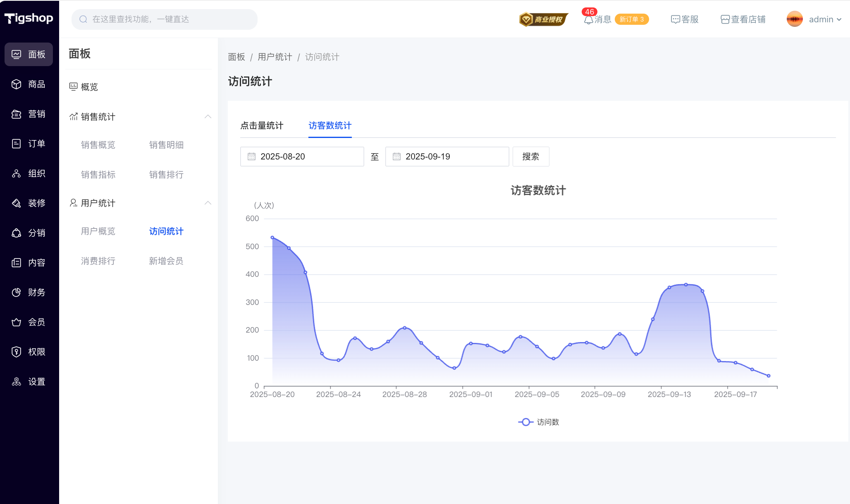Open the 2025-09-19 end date field

447,157
